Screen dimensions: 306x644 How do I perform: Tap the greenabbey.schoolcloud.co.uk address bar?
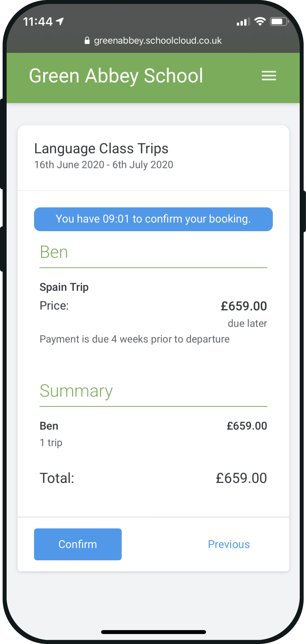click(x=153, y=40)
